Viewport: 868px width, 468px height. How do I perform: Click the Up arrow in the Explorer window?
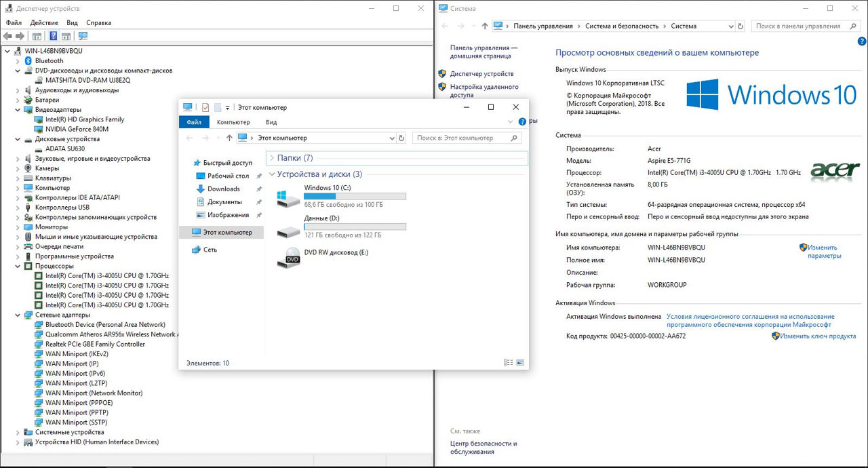[x=229, y=138]
